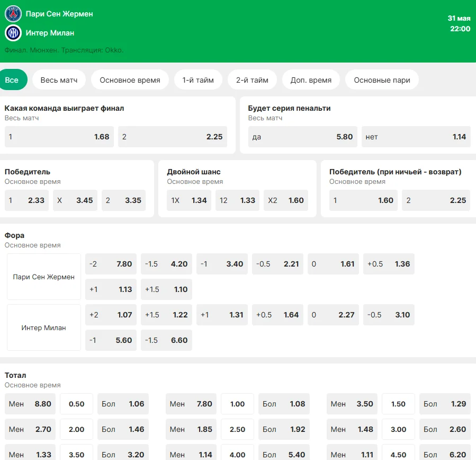Click the Inter Milan team logo

pos(13,33)
